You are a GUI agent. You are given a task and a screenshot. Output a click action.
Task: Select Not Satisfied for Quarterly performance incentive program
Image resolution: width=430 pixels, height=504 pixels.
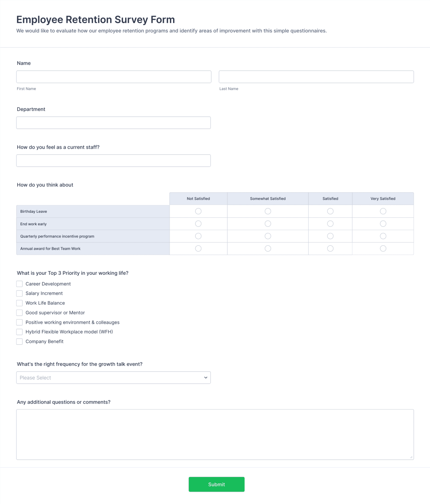pos(198,236)
